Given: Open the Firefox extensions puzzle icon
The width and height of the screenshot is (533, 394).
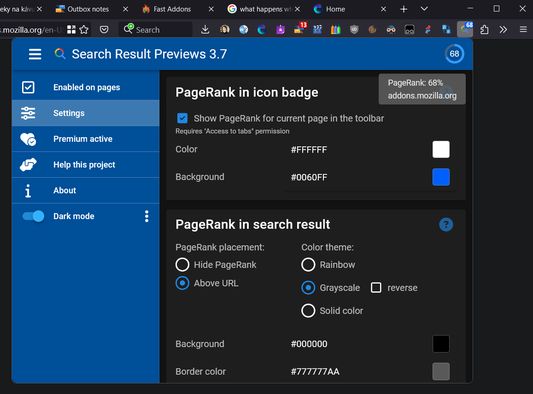Looking at the screenshot, I should point(484,30).
